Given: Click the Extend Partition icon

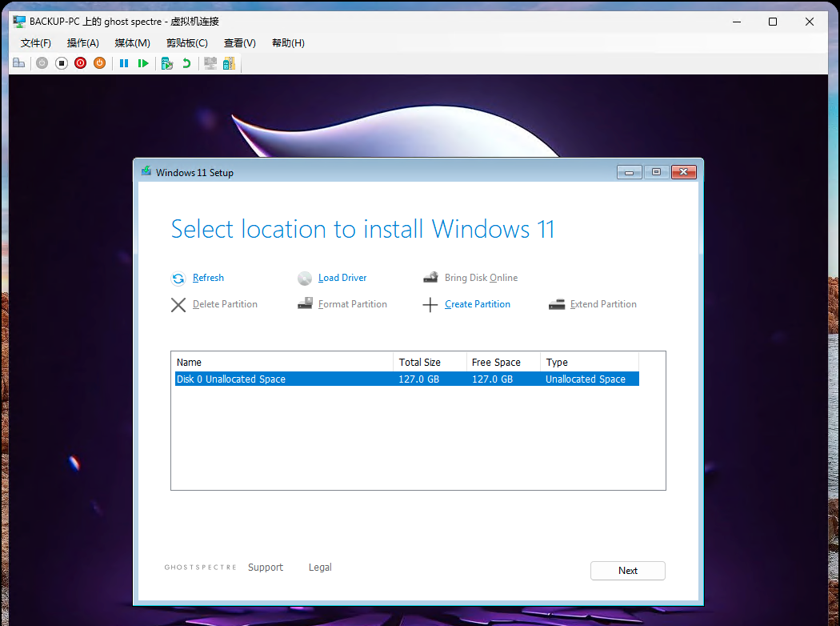Looking at the screenshot, I should tap(557, 304).
